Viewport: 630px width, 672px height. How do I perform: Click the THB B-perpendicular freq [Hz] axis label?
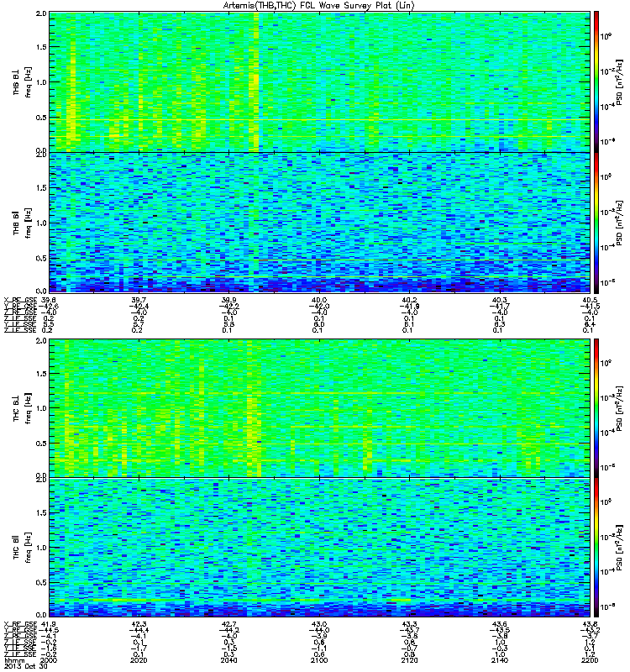pos(28,81)
